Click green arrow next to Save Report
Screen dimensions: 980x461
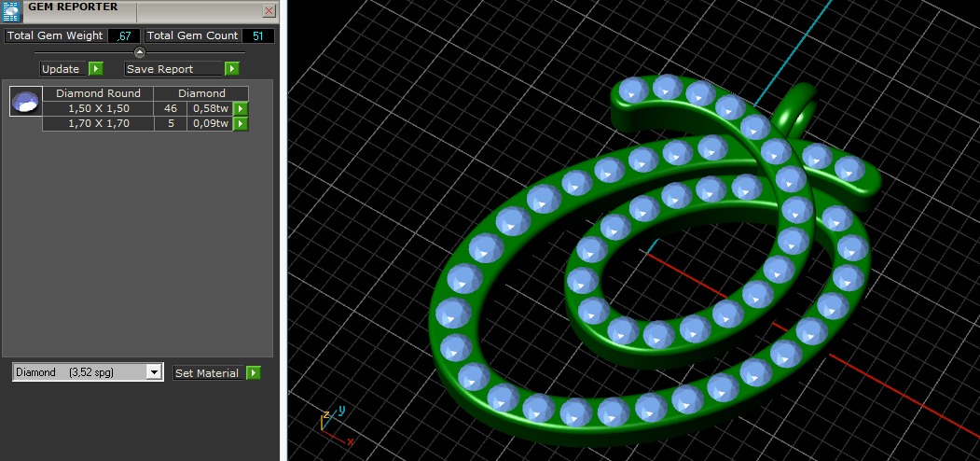232,69
